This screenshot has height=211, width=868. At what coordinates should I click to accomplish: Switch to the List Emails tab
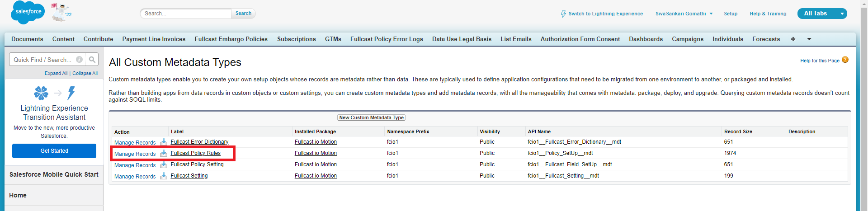pos(516,39)
